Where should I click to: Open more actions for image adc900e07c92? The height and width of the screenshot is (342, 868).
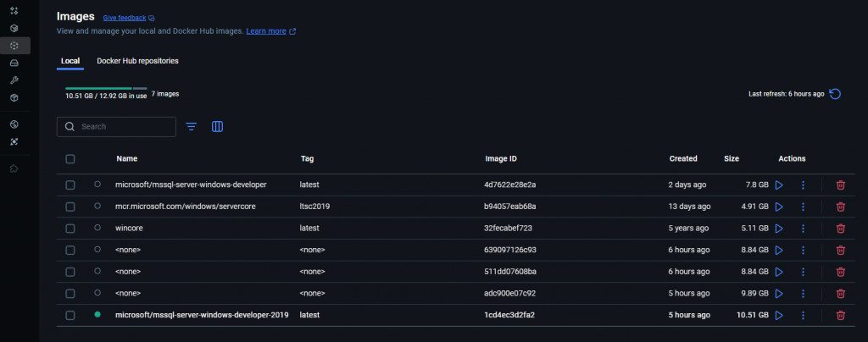pos(804,294)
